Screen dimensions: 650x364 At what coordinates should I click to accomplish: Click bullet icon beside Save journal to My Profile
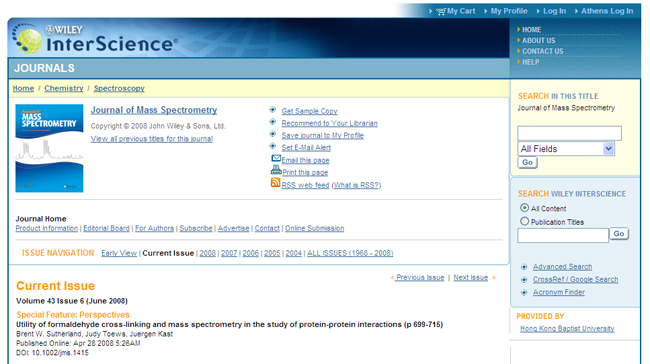(273, 134)
